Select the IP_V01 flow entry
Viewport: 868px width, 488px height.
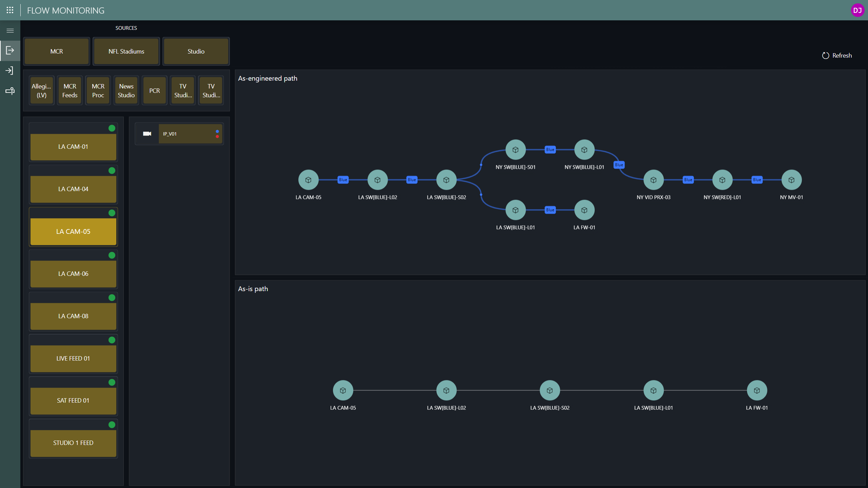(x=179, y=134)
